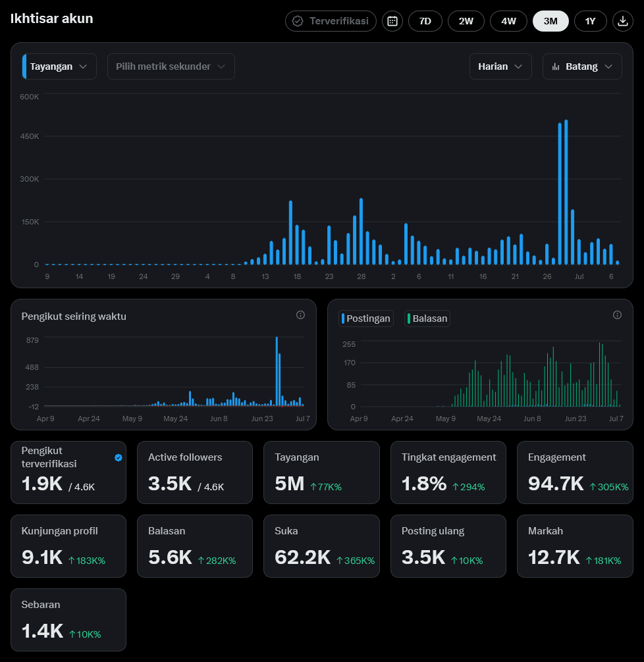Open the Markah 12.7K card
Viewport: 644px width, 662px height.
[575, 546]
